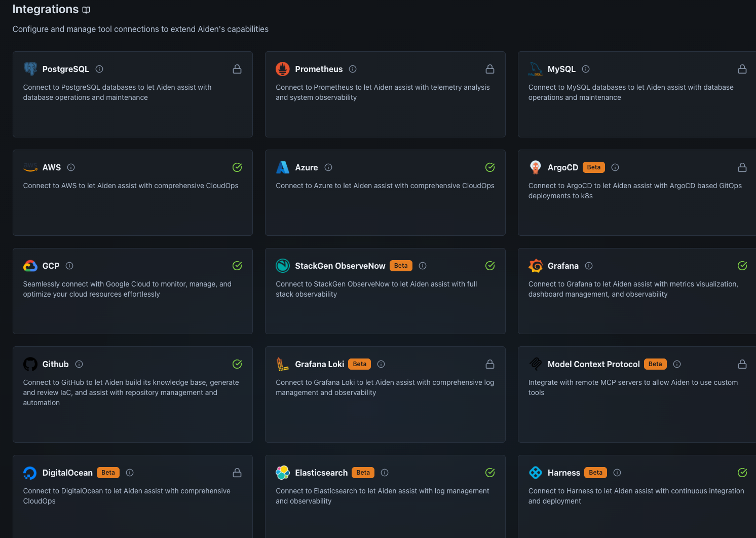This screenshot has width=756, height=538.
Task: Toggle the connected status check on Azure
Action: (489, 167)
